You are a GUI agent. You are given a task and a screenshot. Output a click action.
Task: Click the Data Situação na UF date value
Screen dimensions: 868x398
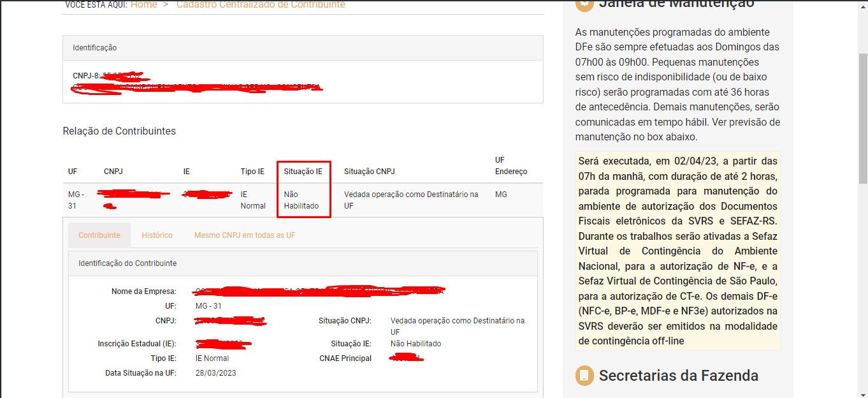[x=216, y=373]
